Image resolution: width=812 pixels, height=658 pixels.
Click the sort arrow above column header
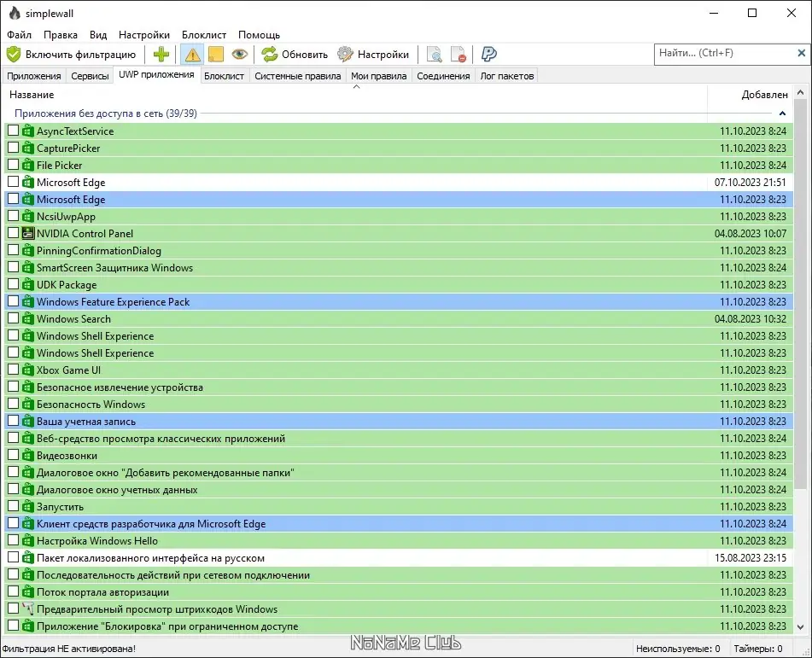[x=356, y=87]
